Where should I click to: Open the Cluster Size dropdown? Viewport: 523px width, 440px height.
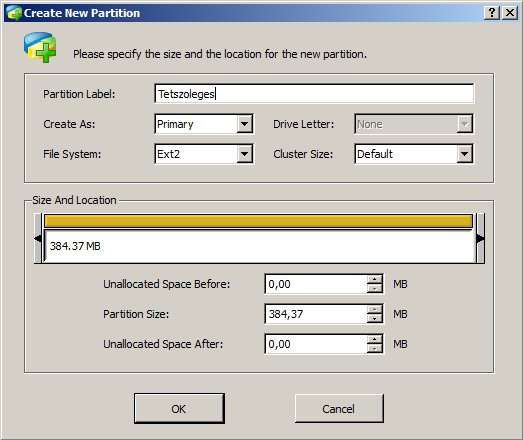(x=414, y=154)
